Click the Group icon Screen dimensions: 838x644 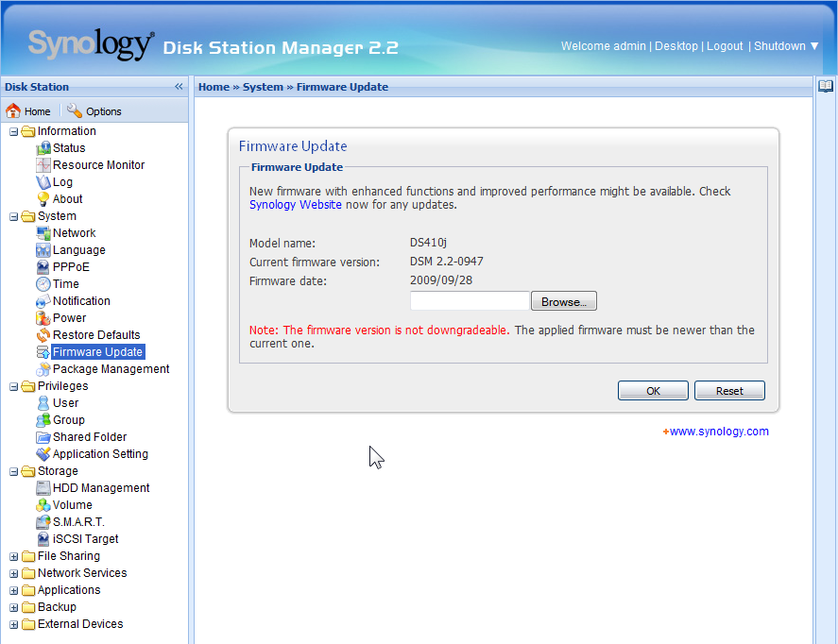coord(43,420)
